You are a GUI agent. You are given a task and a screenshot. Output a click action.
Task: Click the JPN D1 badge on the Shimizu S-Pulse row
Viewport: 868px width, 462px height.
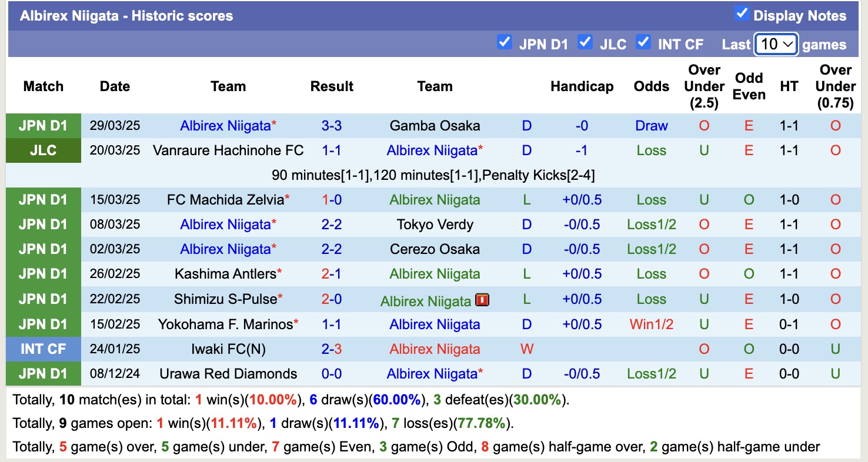coord(44,299)
